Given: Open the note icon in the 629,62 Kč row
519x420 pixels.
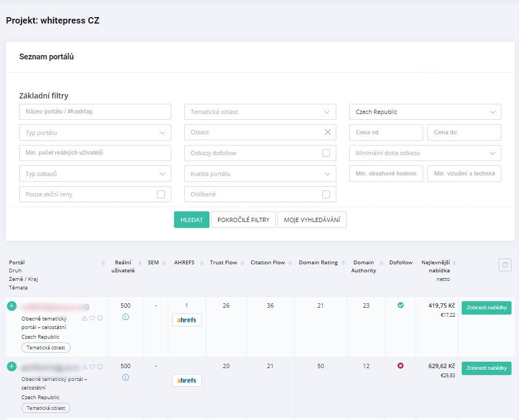Looking at the screenshot, I should 100,366.
